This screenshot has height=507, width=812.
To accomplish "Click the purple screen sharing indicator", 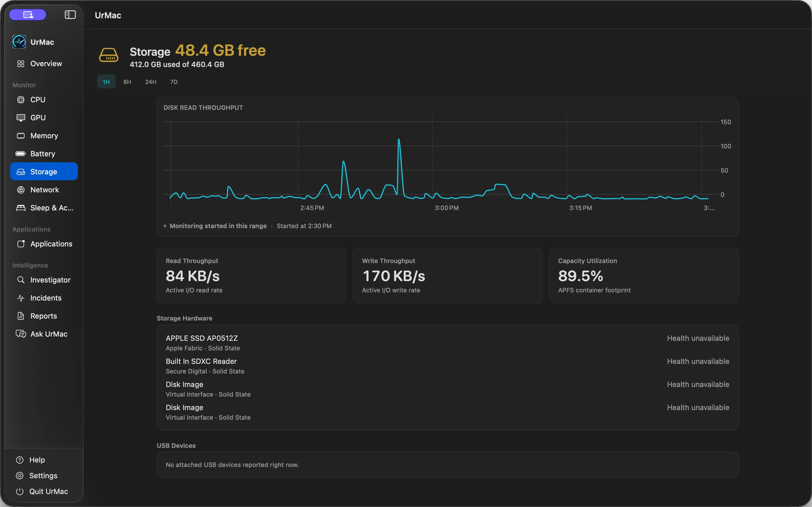I will coord(28,15).
